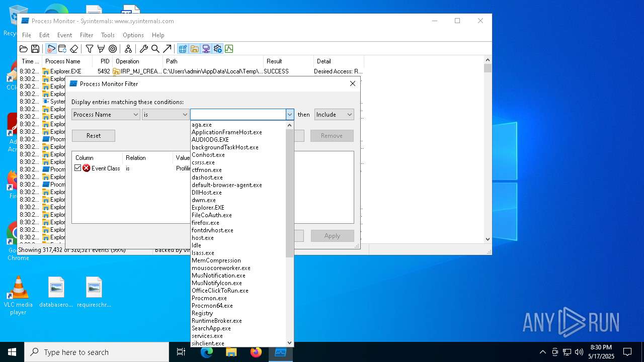644x362 pixels.
Task: Click the taskbar search box
Action: 97,352
